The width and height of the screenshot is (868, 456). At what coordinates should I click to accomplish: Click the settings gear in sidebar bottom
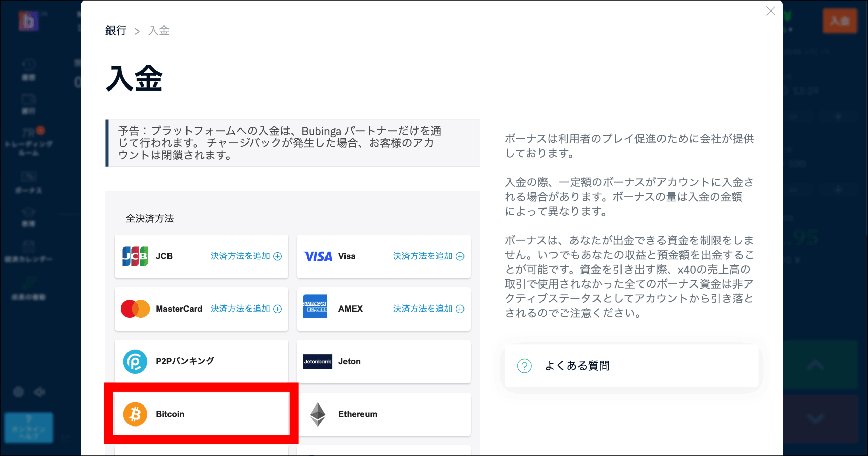(18, 392)
